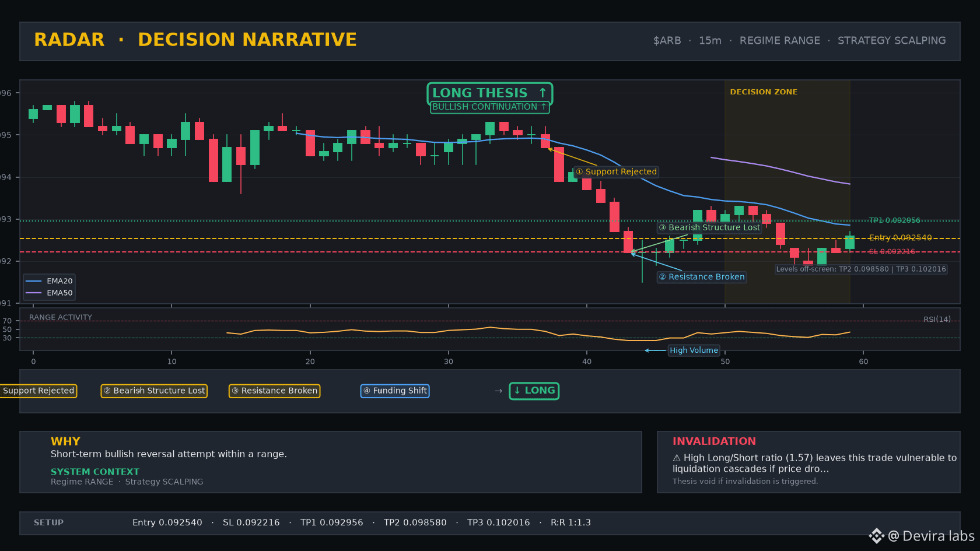Viewport: 980px width, 551px height.
Task: Click SL 0.092216 in the SETUP bar
Action: click(251, 522)
